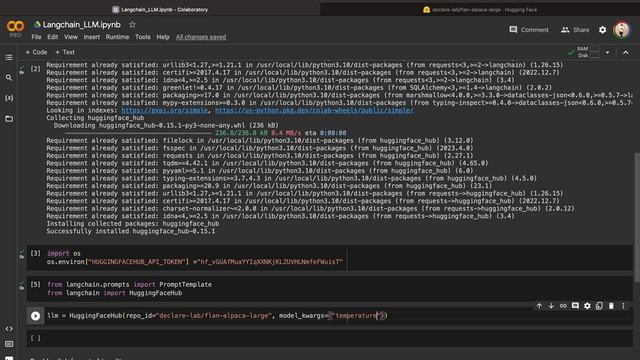Open the Edit menu
The height and width of the screenshot is (360, 640).
click(52, 37)
